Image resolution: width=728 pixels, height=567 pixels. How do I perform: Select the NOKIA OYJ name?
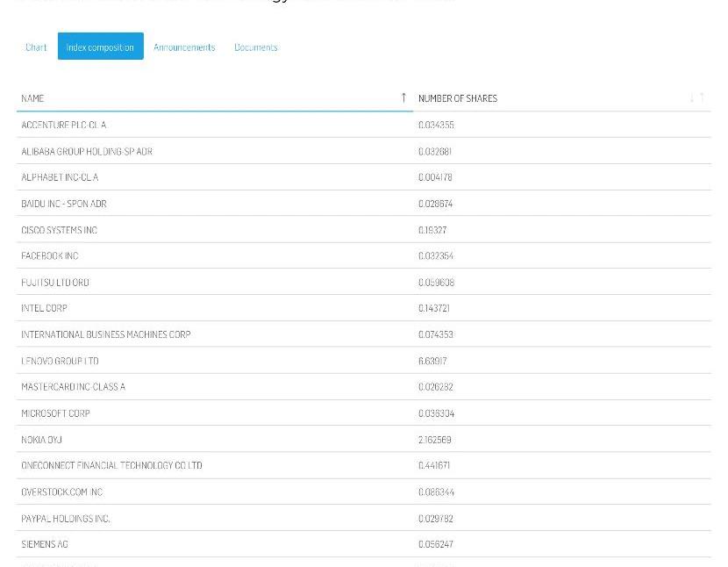41,440
